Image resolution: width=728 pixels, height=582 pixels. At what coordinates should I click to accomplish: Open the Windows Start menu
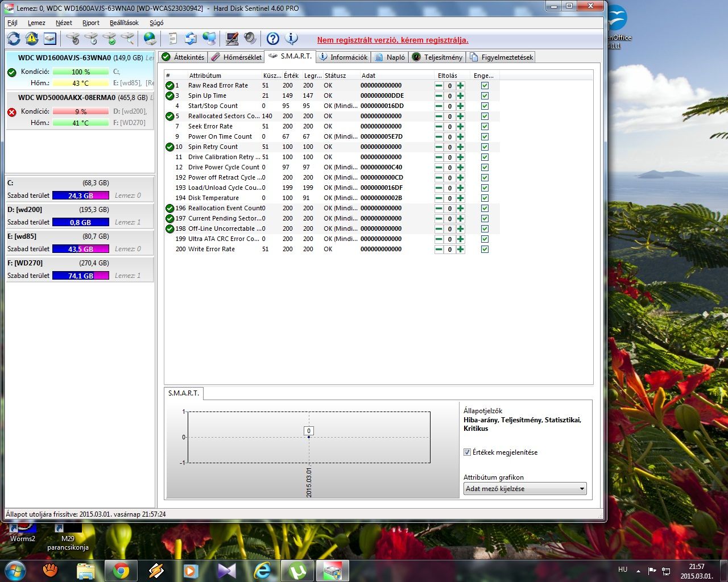tap(15, 570)
